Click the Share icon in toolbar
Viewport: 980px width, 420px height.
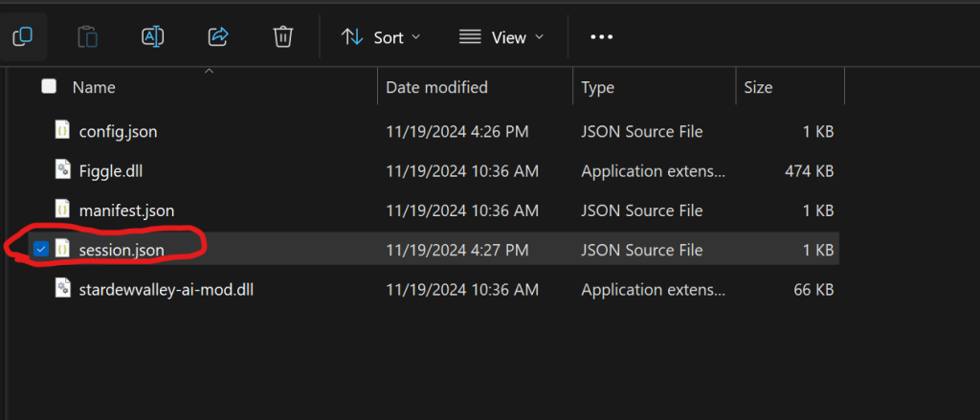(217, 36)
